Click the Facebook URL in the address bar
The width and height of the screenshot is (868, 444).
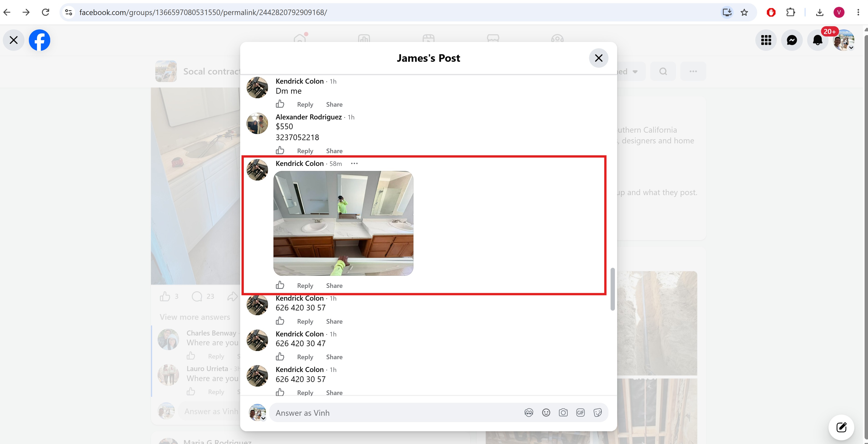(203, 13)
